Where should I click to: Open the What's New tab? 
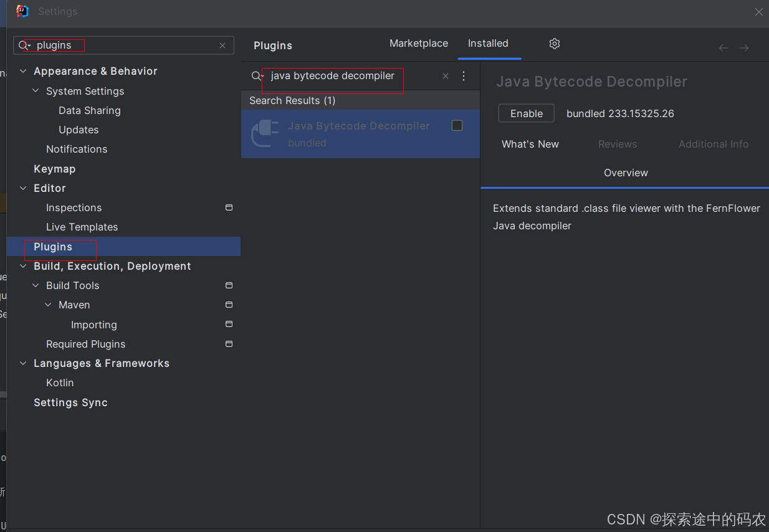pos(530,144)
